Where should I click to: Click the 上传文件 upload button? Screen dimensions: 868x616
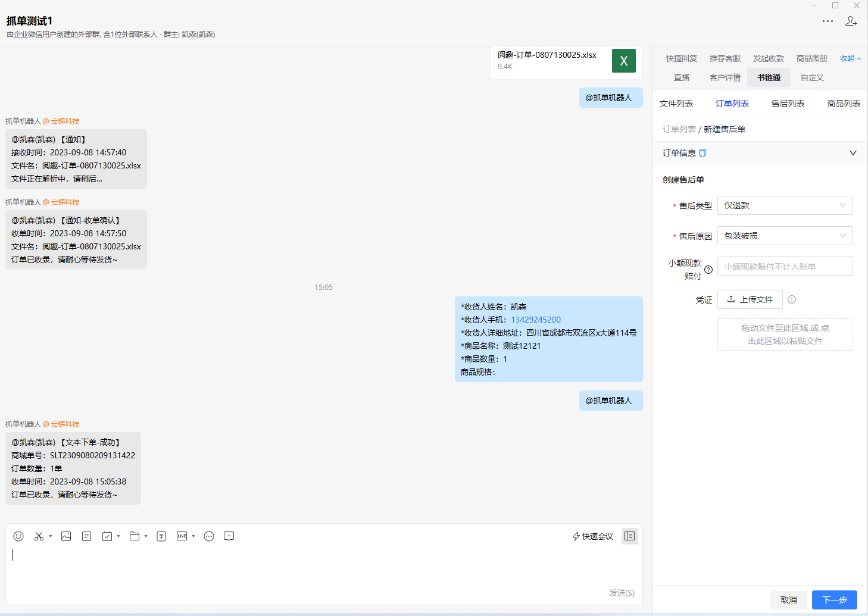750,299
